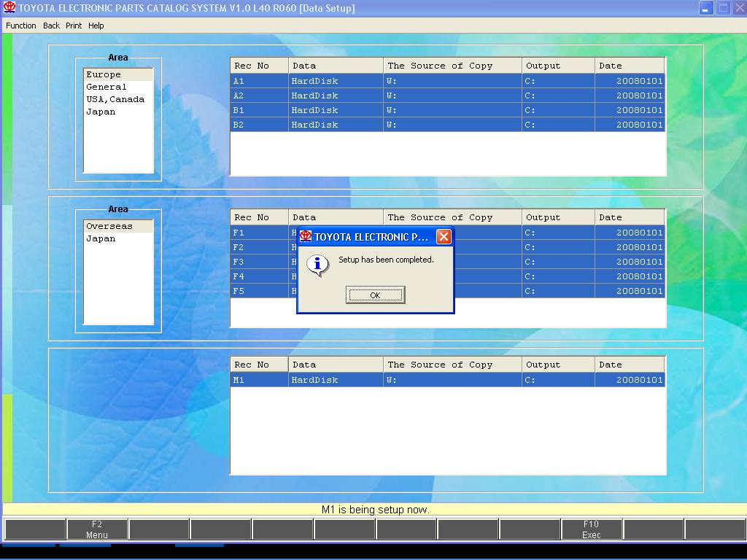
Task: Click the Date column header in top table
Action: 629,66
